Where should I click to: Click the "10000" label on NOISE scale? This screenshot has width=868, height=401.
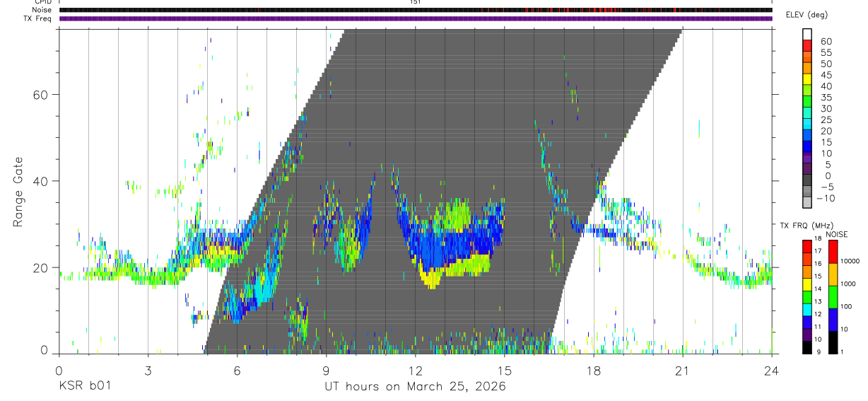coord(850,262)
